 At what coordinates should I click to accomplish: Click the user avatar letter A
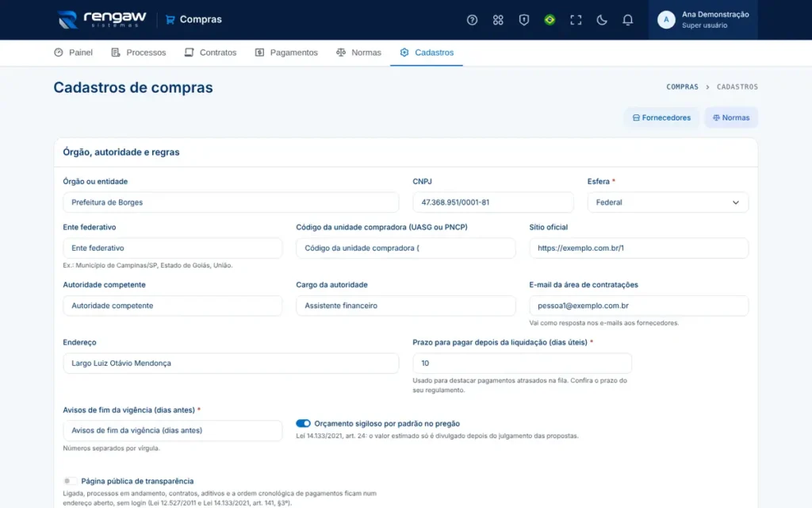[666, 20]
